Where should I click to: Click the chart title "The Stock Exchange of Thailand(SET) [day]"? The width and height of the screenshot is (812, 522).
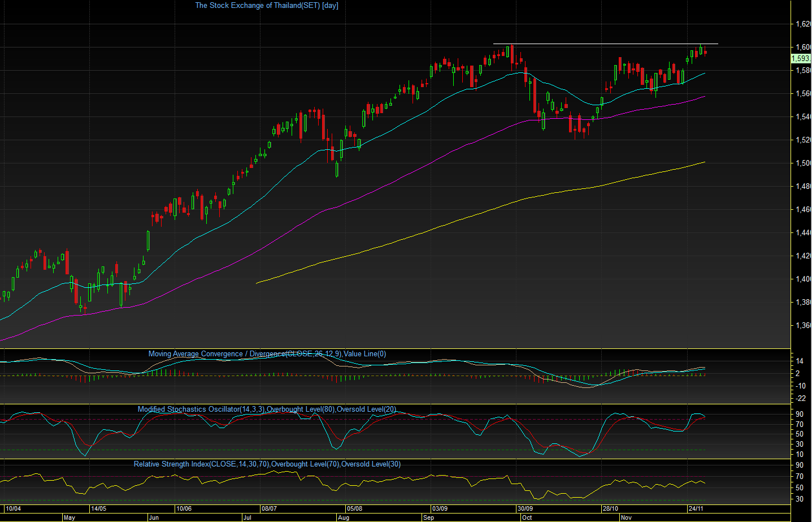(267, 6)
